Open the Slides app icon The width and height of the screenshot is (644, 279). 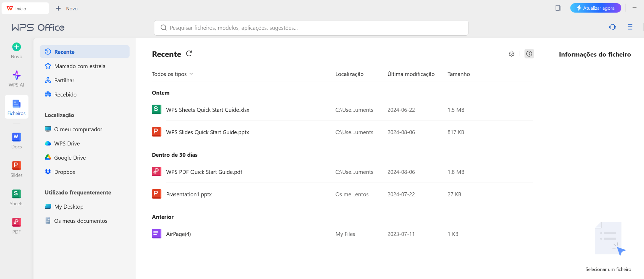point(16,166)
